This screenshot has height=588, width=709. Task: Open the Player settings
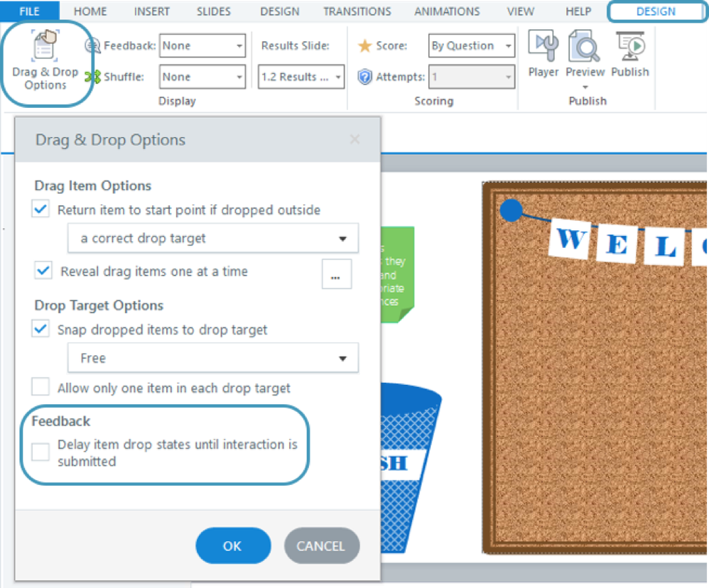pyautogui.click(x=543, y=54)
